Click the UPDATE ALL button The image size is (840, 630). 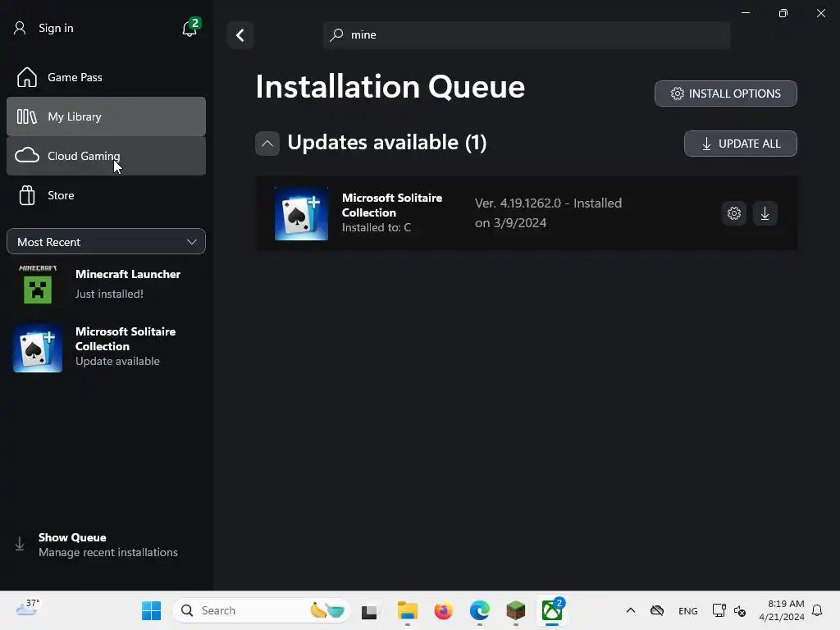[x=741, y=144]
